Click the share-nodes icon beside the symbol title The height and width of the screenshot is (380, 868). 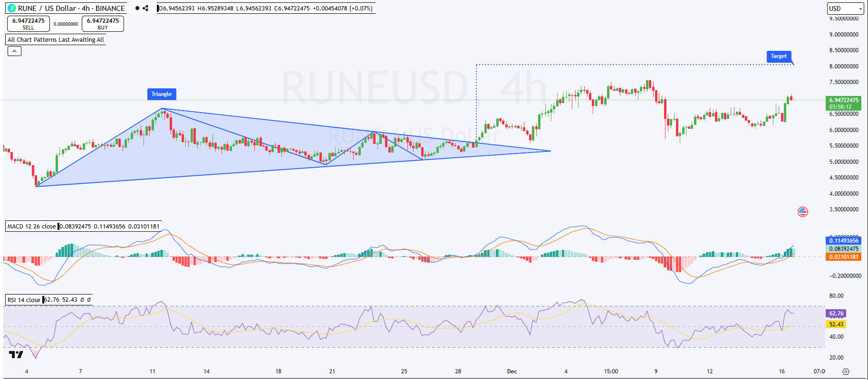(x=145, y=8)
